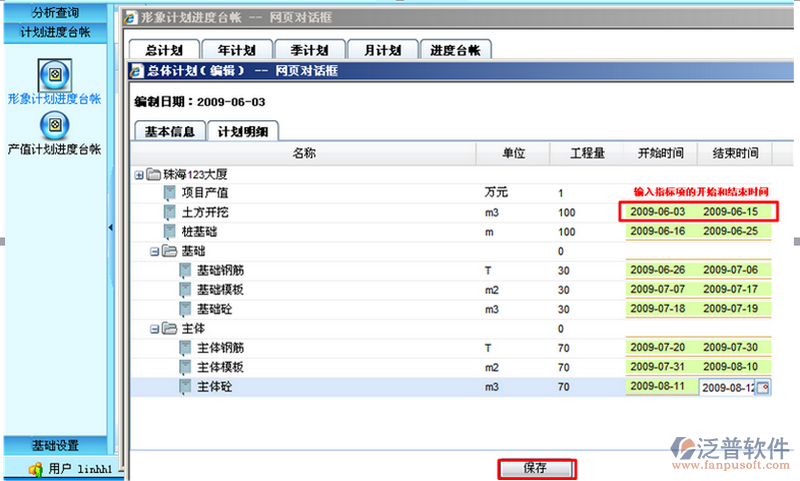Click the 基础模板 start date 2009-07-07
This screenshot has height=481, width=800.
click(x=658, y=289)
